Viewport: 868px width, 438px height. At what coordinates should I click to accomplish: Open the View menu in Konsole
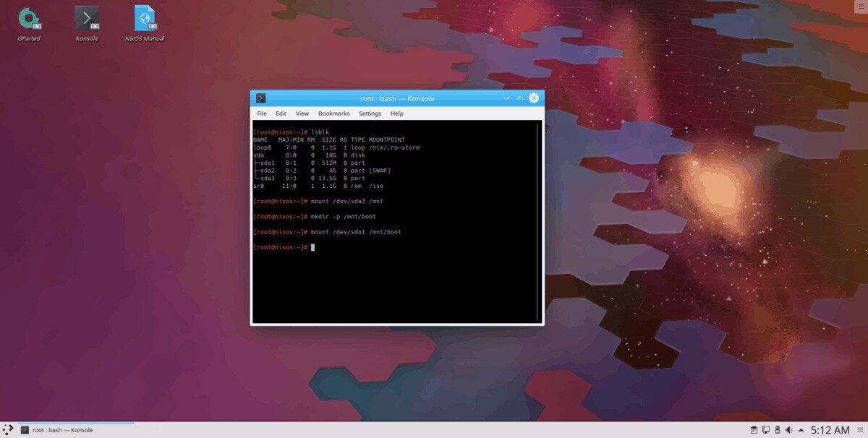[x=302, y=113]
